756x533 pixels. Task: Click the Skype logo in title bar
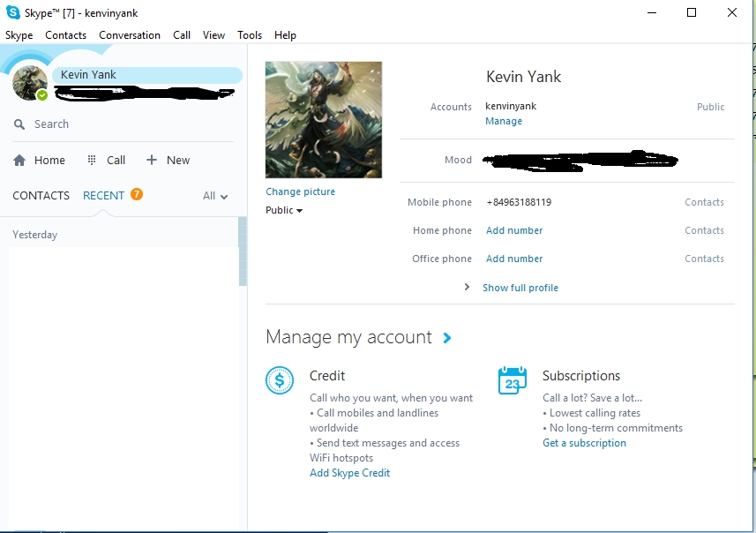point(13,12)
